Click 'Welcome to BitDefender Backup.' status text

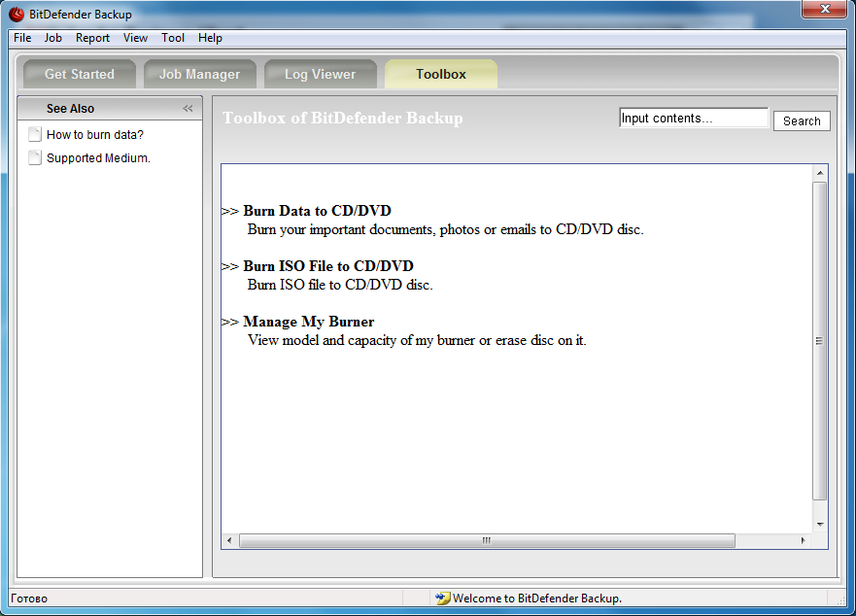[537, 599]
